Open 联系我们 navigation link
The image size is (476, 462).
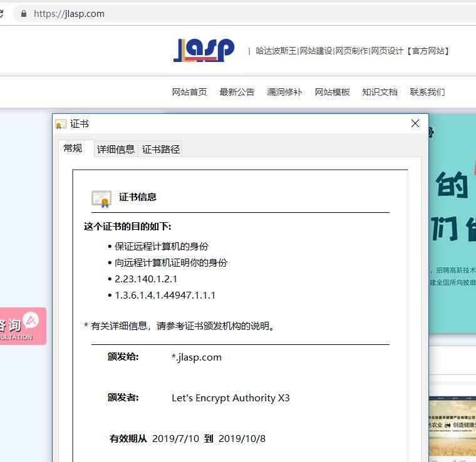point(427,92)
